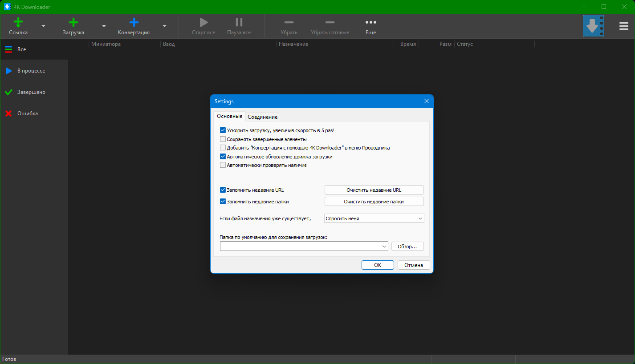The height and width of the screenshot is (364, 635).
Task: Click the blue Конвертация plus icon
Action: 134,23
